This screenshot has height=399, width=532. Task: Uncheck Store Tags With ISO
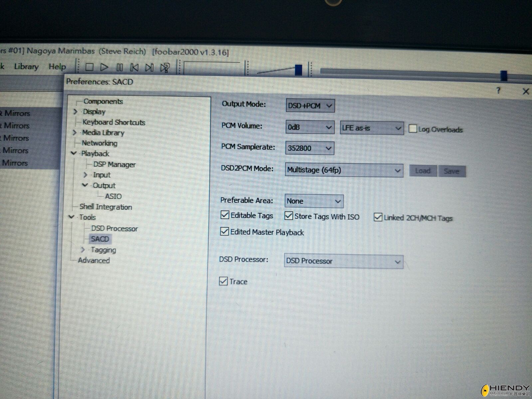click(288, 215)
